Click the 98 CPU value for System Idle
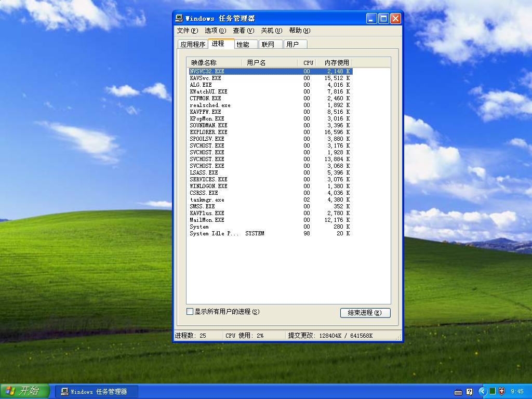This screenshot has height=399, width=532. (307, 233)
